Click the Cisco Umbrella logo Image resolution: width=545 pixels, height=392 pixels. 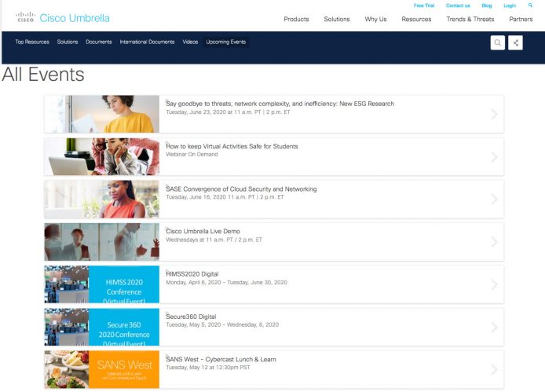63,18
